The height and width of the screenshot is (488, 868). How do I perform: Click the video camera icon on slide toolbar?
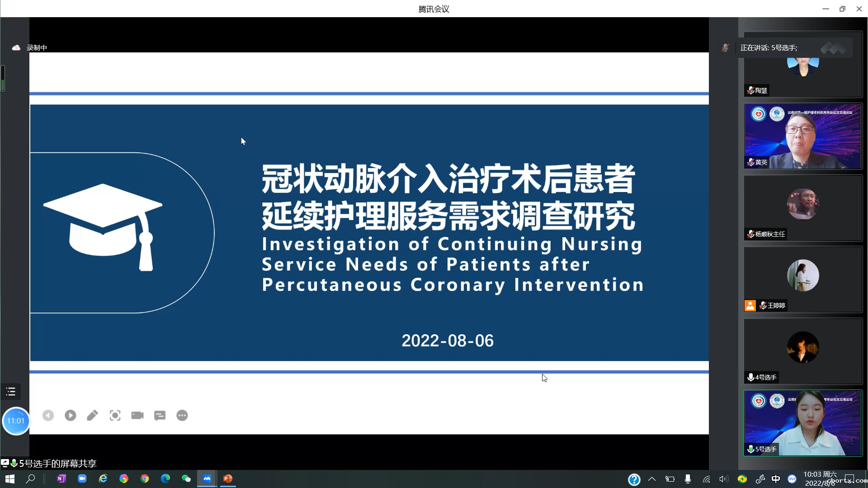137,415
